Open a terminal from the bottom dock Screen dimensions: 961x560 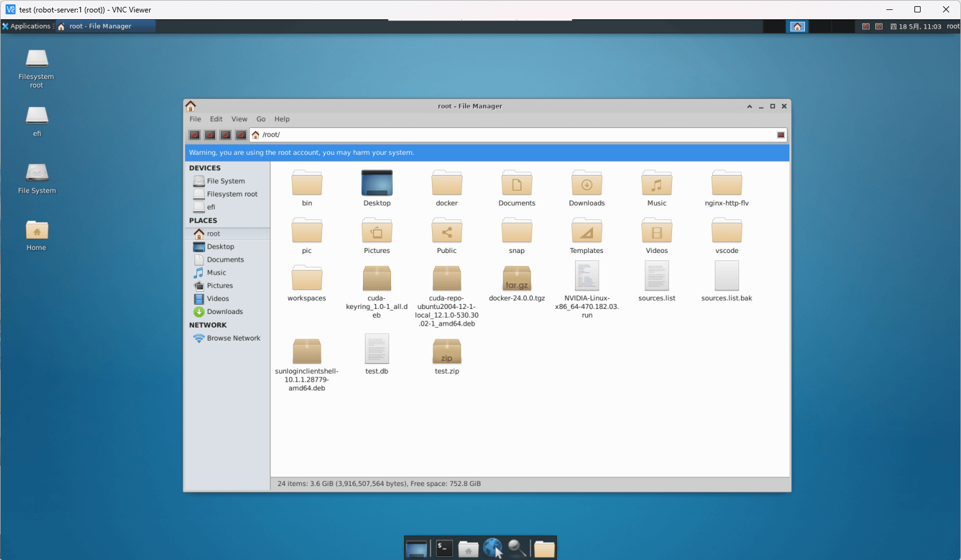click(444, 548)
